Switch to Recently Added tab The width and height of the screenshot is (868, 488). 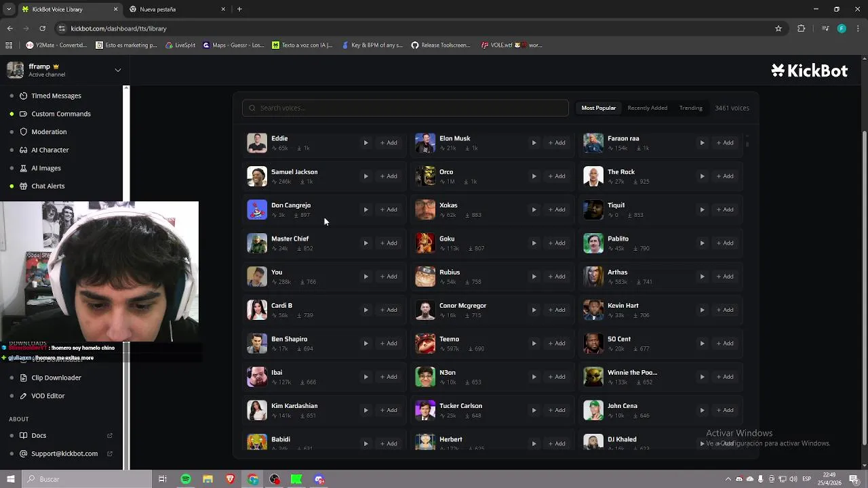click(x=648, y=108)
